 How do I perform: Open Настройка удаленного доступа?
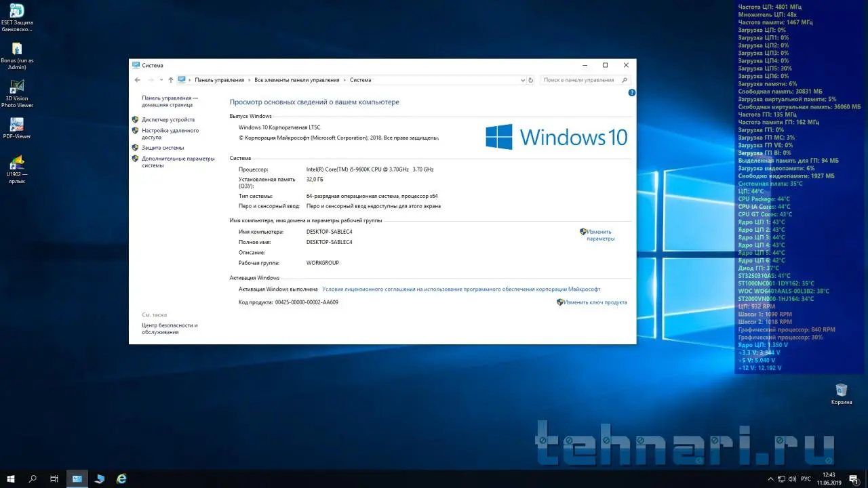click(x=170, y=134)
